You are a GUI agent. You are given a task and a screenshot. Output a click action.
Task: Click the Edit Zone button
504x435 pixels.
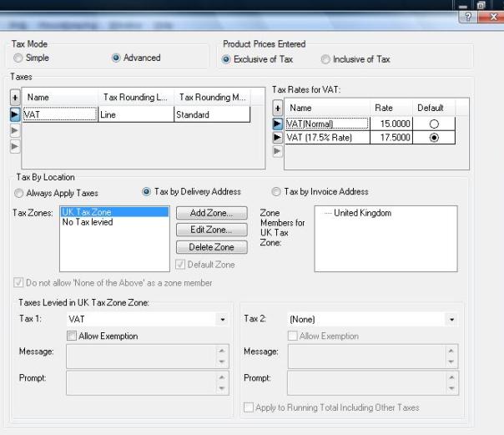(211, 230)
